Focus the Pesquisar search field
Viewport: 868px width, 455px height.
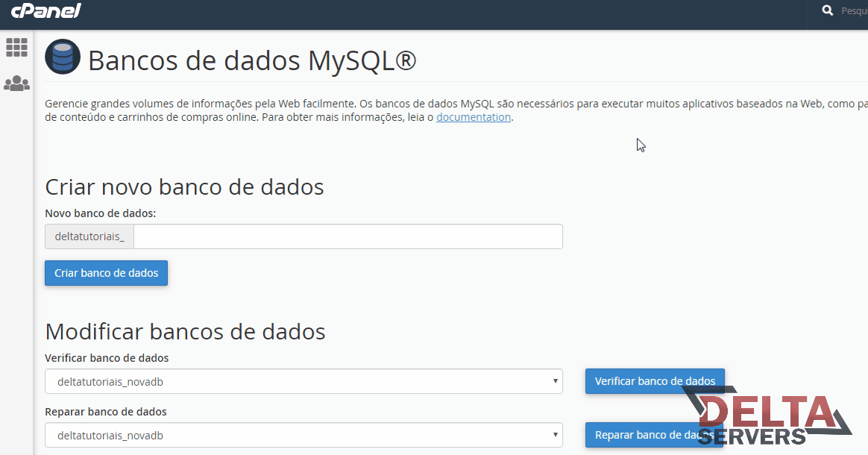coord(854,11)
